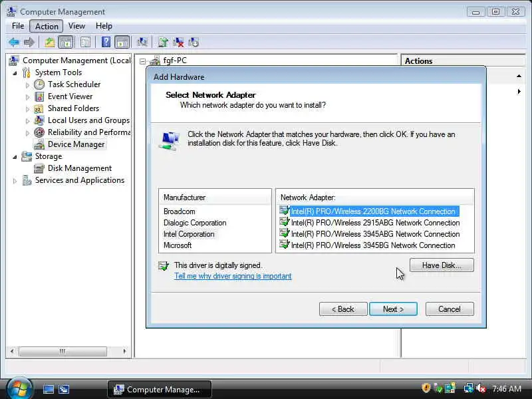Select Intel PRO/Wireless 2915ABG Network Connection
532x399 pixels.
pyautogui.click(x=370, y=223)
